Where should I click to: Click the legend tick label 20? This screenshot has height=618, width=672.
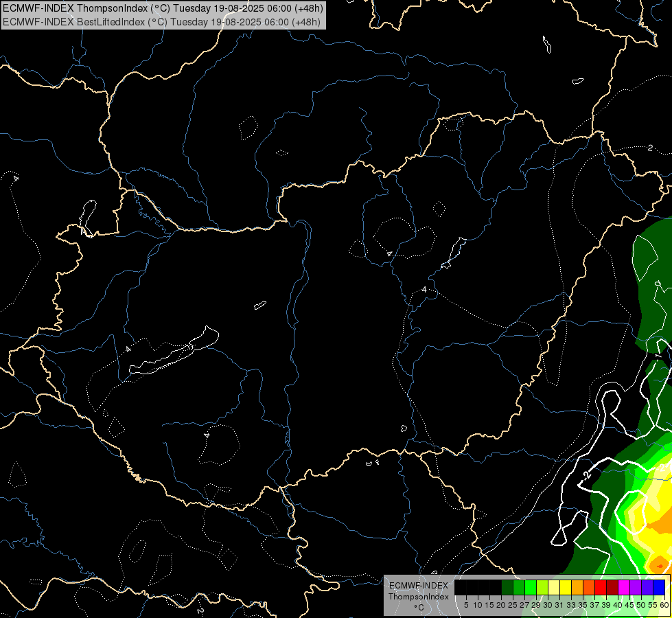tap(502, 605)
